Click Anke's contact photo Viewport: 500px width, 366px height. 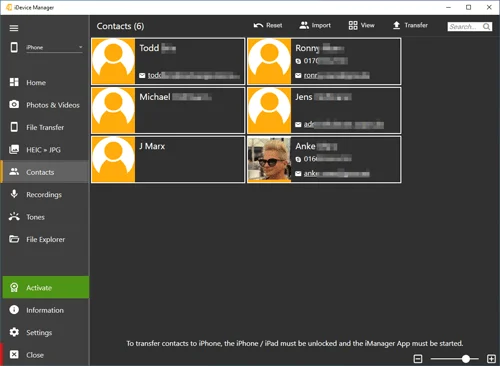pos(269,159)
